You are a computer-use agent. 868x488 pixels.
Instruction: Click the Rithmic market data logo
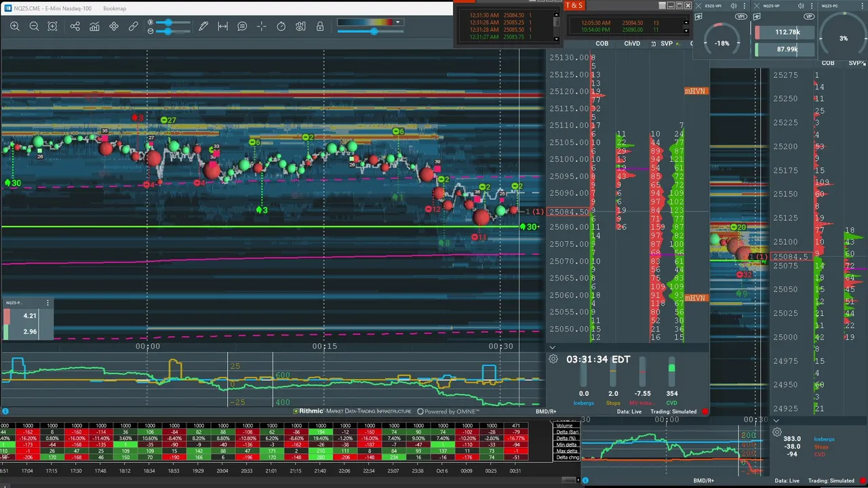(351, 411)
